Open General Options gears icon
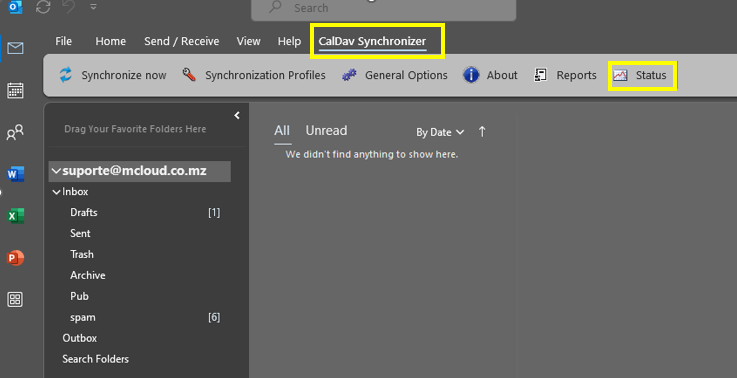 [x=349, y=75]
